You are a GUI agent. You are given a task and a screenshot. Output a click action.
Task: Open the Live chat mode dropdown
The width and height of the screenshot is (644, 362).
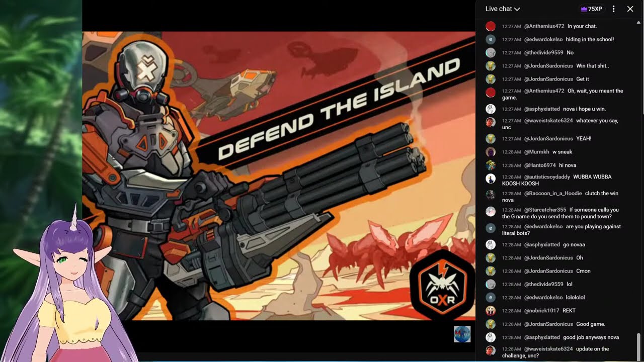(x=502, y=9)
